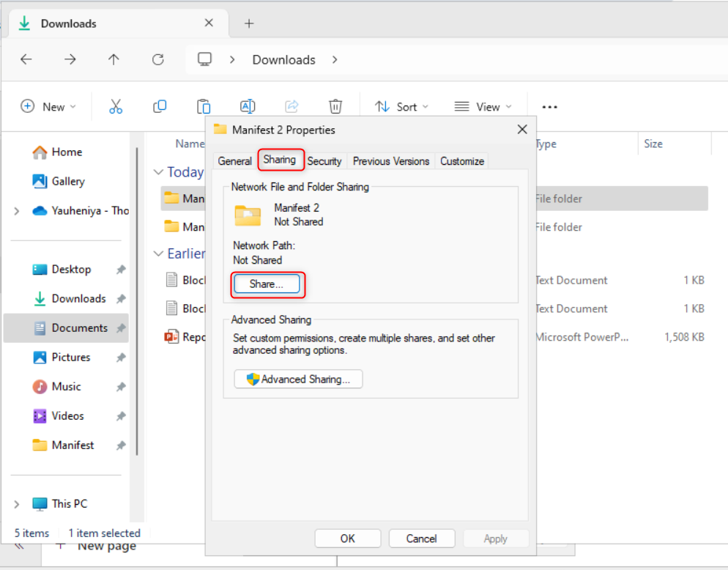Select the Rename icon in the toolbar
Viewport: 728px width, 570px height.
[248, 106]
